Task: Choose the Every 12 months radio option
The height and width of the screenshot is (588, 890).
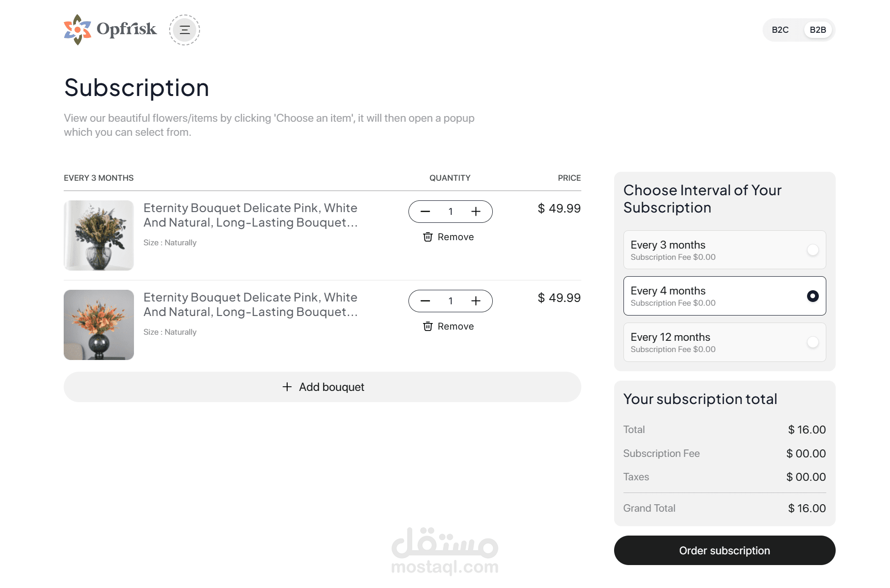Action: pyautogui.click(x=813, y=342)
